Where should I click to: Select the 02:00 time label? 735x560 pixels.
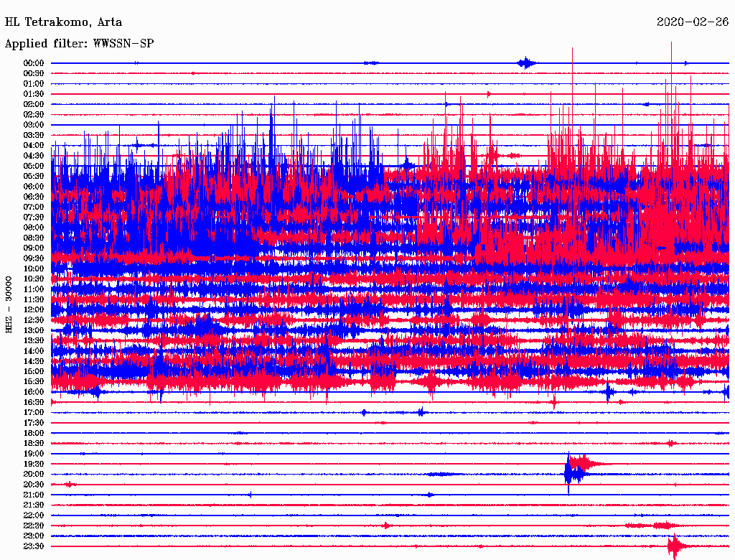34,104
